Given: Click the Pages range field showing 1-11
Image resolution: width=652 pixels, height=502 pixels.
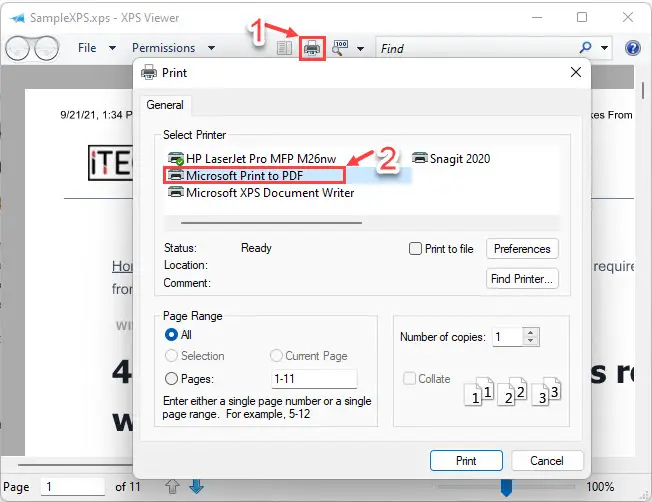Looking at the screenshot, I should click(x=314, y=378).
